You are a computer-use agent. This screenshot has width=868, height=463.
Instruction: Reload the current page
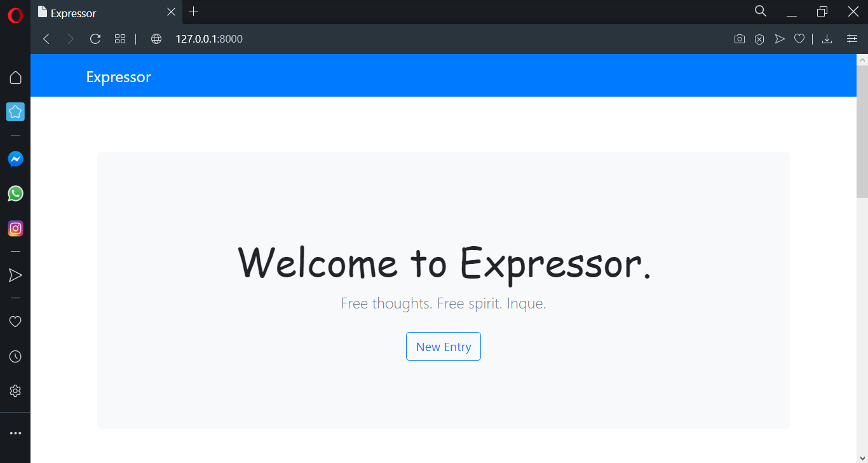[x=95, y=39]
